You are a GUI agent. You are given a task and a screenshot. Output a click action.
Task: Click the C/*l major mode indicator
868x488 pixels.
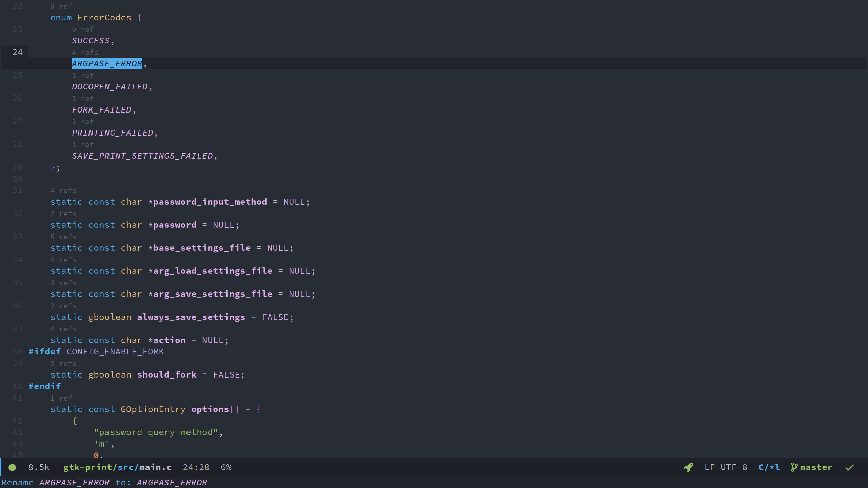(769, 467)
